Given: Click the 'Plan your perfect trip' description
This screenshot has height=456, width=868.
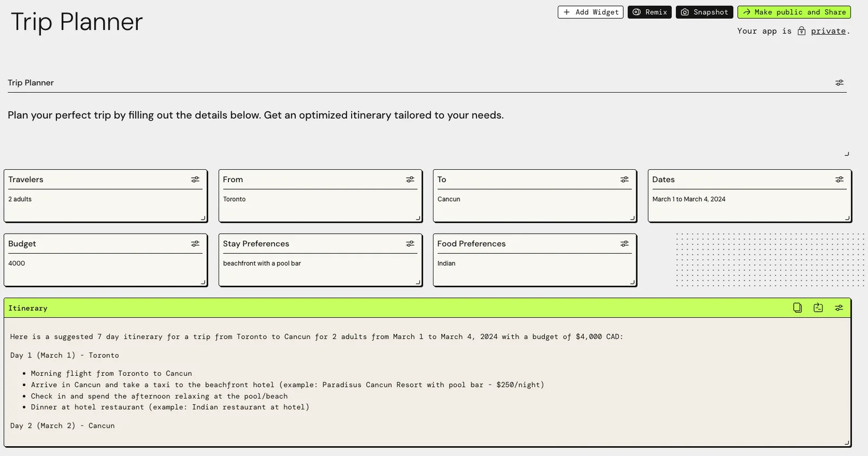Looking at the screenshot, I should tap(256, 115).
